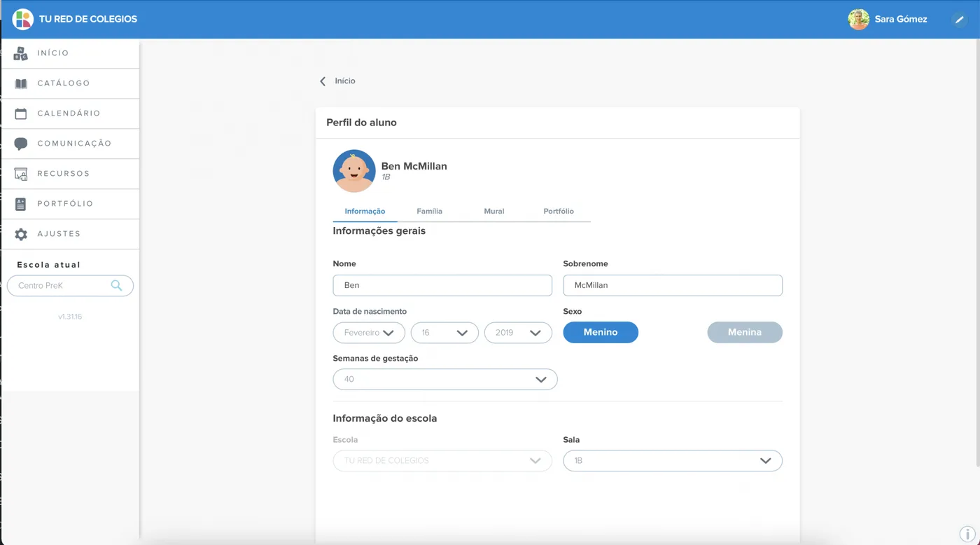Screen dimensions: 980x545
Task: Open RECURSOS in the sidebar menu
Action: [70, 174]
